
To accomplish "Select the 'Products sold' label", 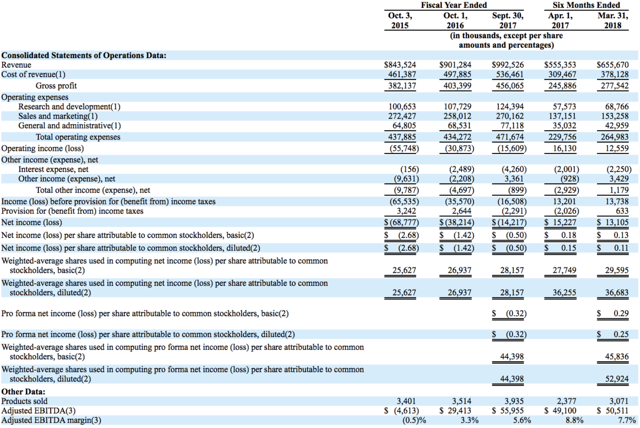I will point(24,401).
